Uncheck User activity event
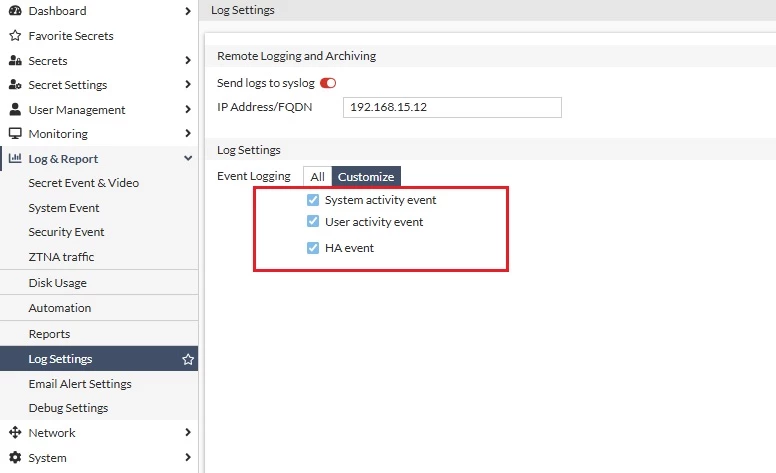 [x=313, y=221]
